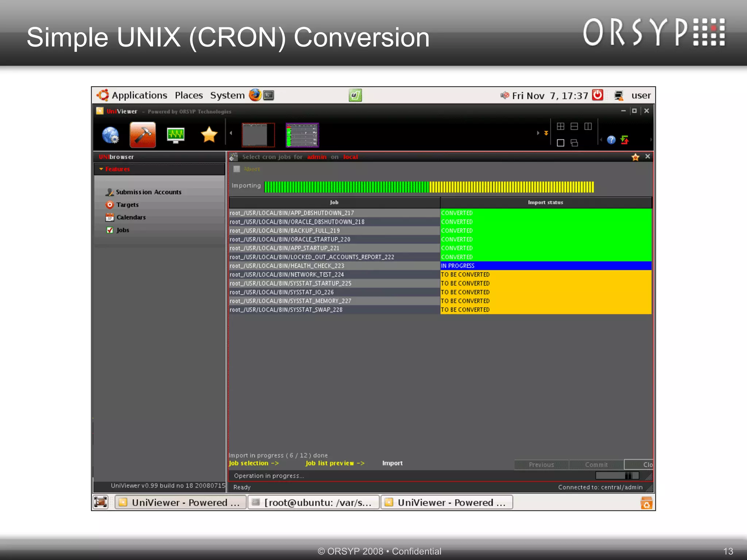The height and width of the screenshot is (560, 747).
Task: Open the Applications menu
Action: coord(139,96)
